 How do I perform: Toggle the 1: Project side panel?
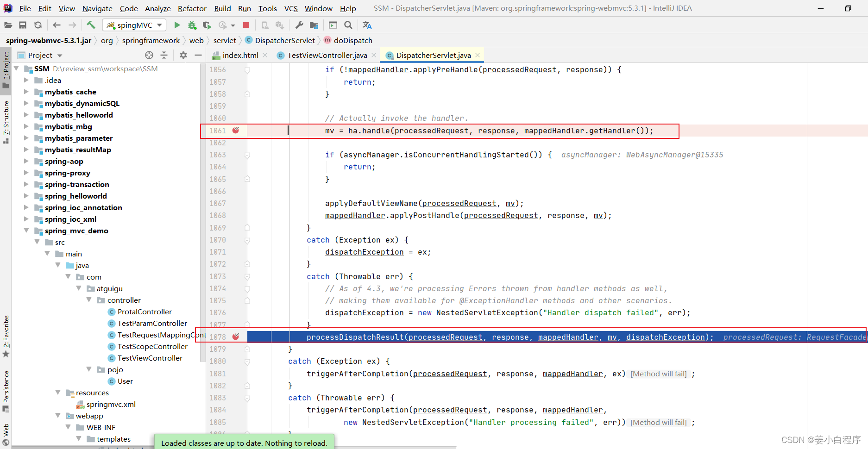tap(6, 69)
